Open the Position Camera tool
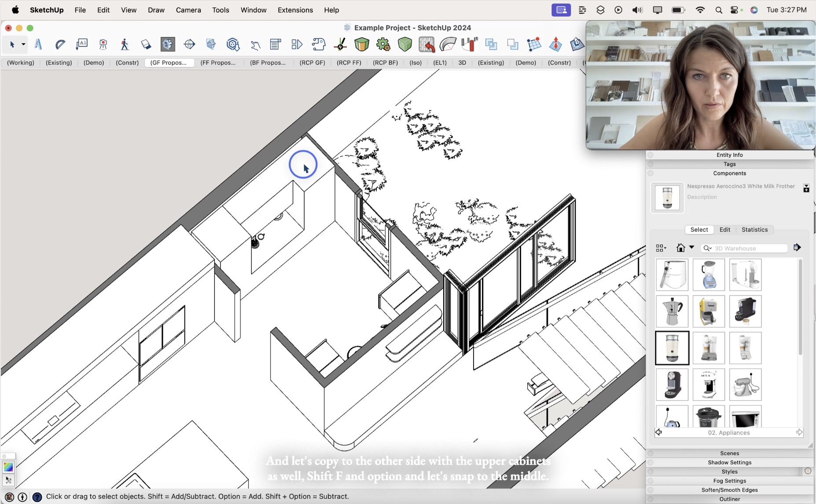The width and height of the screenshot is (816, 504). 103,44
